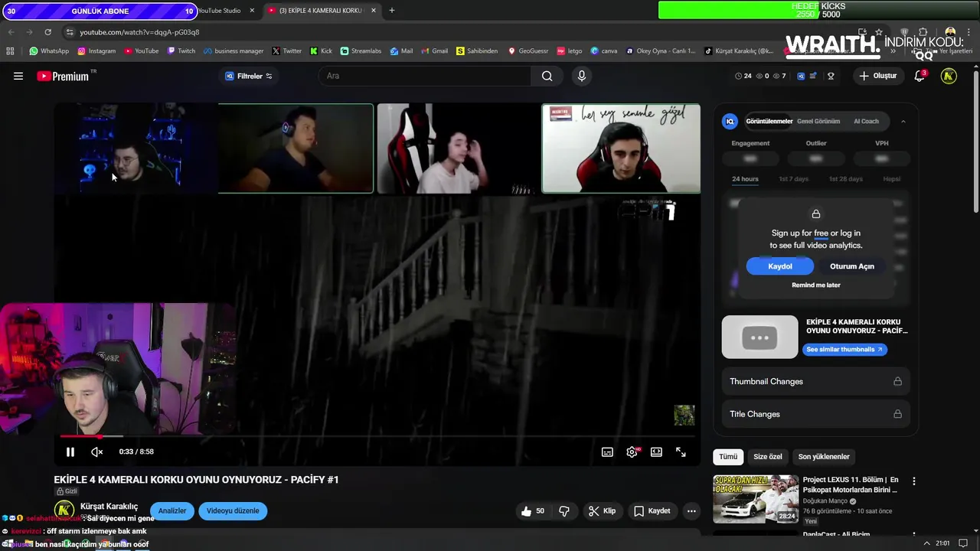The width and height of the screenshot is (980, 551).
Task: Open options for Project LEXUS video
Action: coord(913,481)
